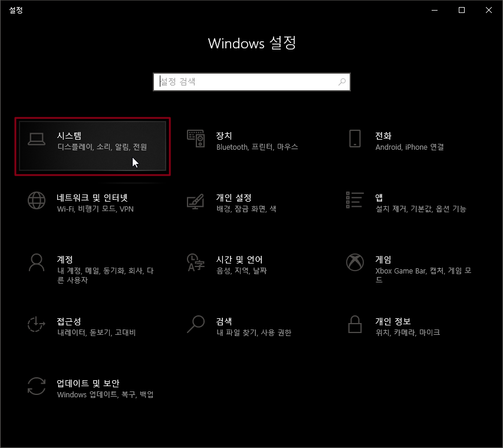Image resolution: width=503 pixels, height=448 pixels.
Task: Click text 배경, 잠금 화면, 색
Action: pos(246,209)
